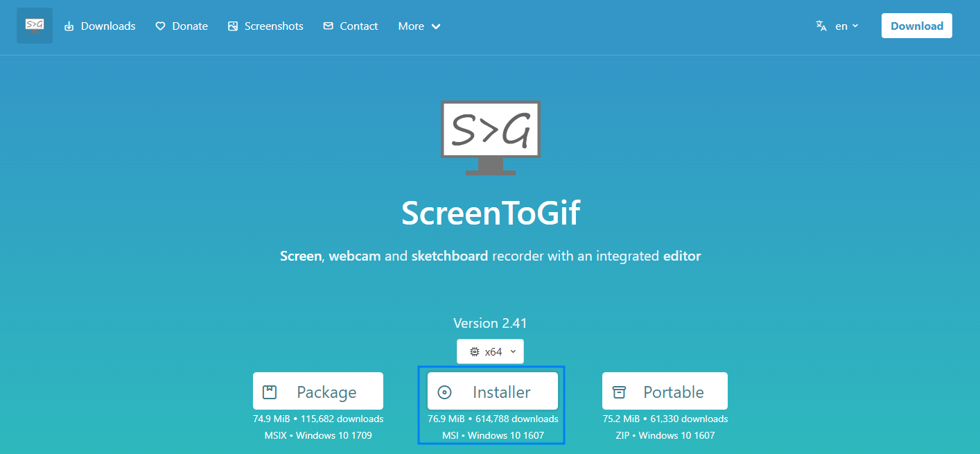Click the ScreenToGif logo in the navbar
The image size is (980, 454).
35,26
